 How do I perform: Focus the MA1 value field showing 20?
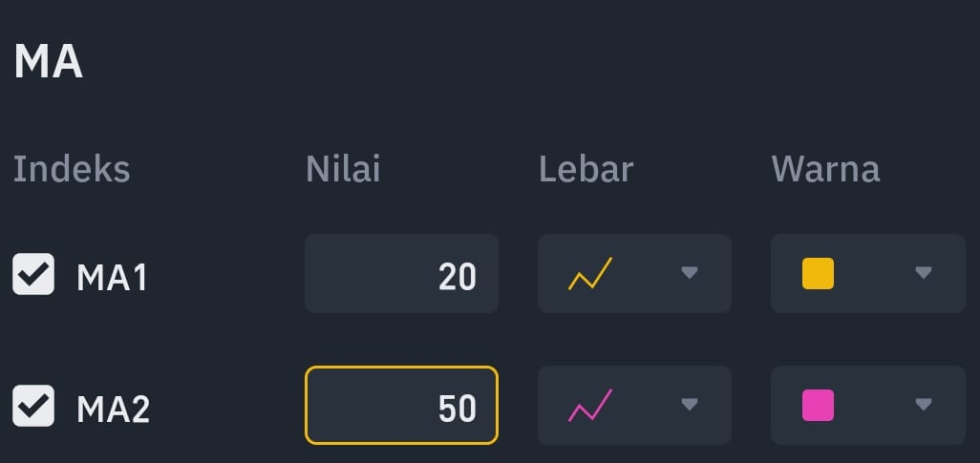pos(401,273)
